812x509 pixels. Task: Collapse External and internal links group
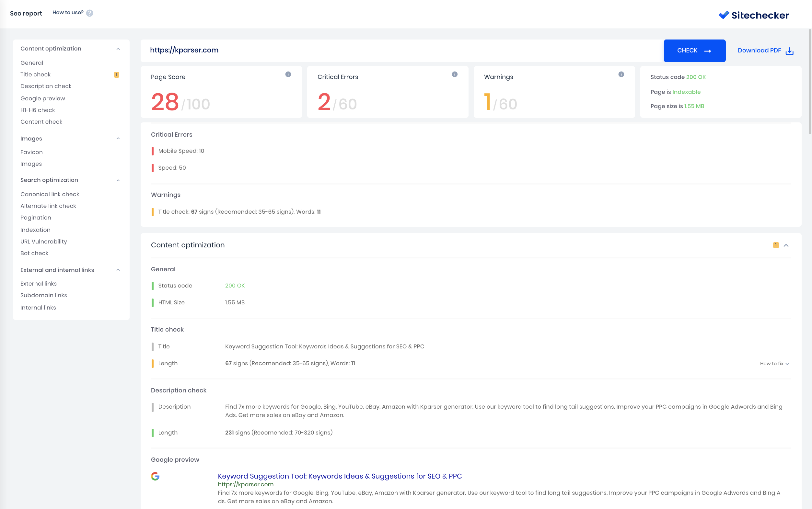pyautogui.click(x=118, y=270)
